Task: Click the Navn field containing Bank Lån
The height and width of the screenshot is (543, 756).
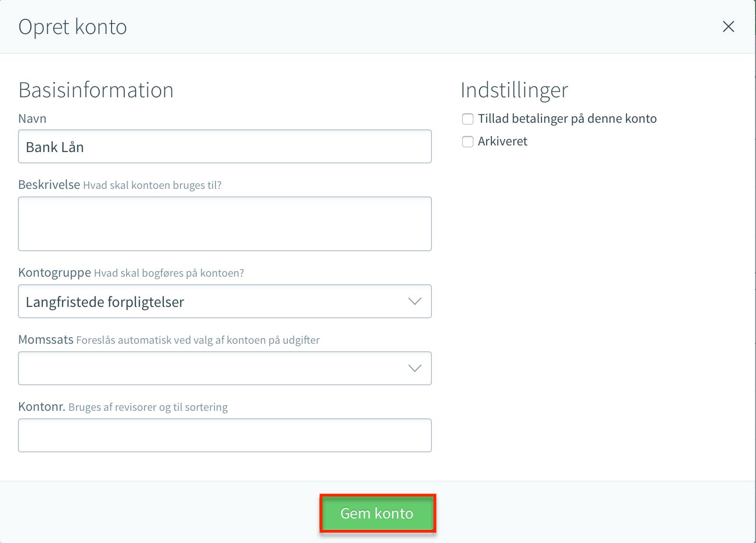Action: tap(225, 146)
